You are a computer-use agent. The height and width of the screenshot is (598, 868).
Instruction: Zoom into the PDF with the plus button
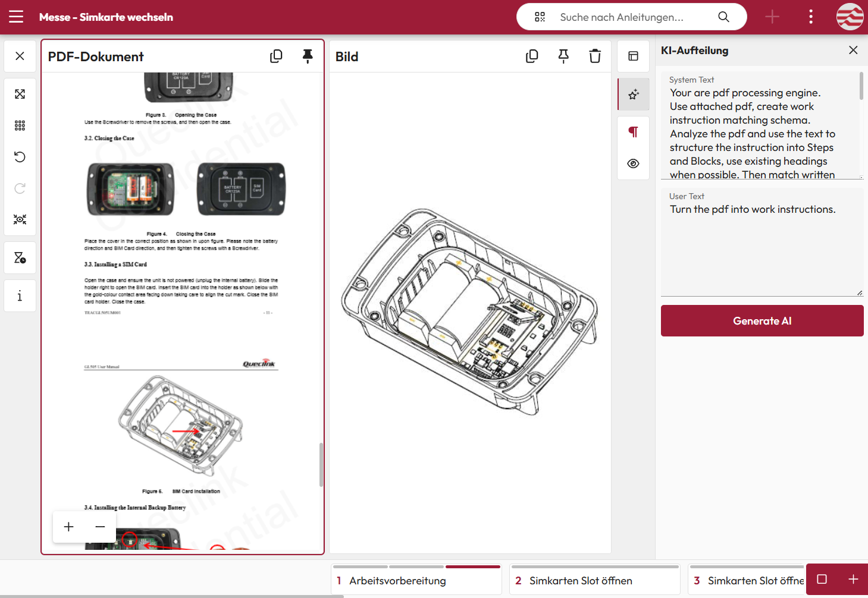click(x=68, y=527)
